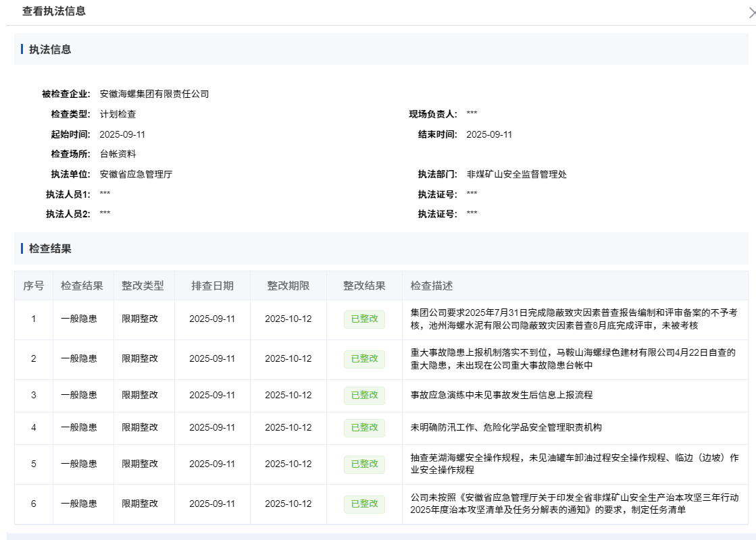This screenshot has width=756, height=540.
Task: Click the 检查结果 section heading above the table
Action: pyautogui.click(x=50, y=248)
